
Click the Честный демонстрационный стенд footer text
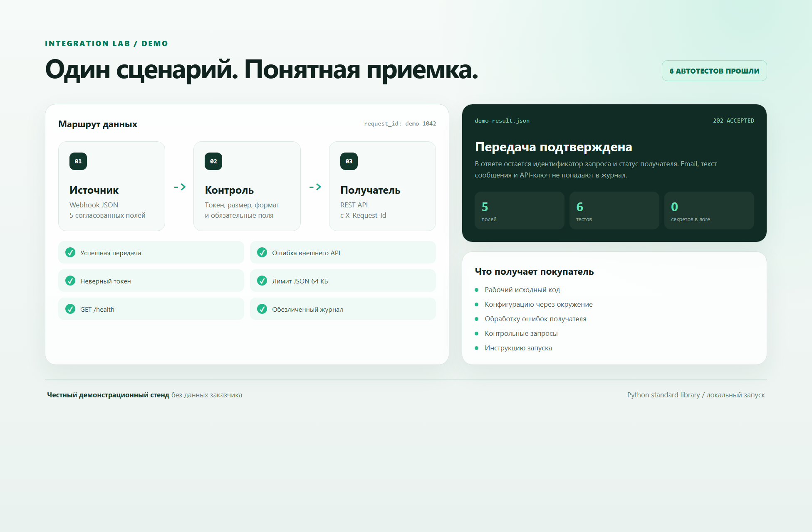coord(108,395)
